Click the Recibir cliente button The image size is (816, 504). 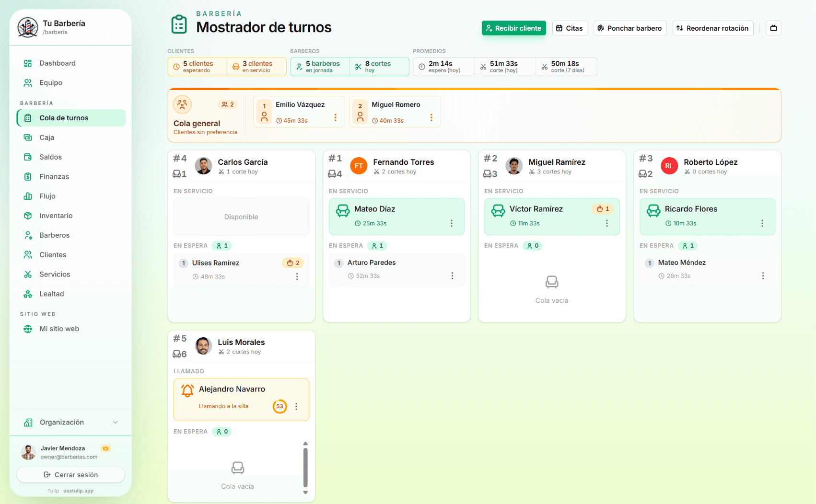point(513,28)
